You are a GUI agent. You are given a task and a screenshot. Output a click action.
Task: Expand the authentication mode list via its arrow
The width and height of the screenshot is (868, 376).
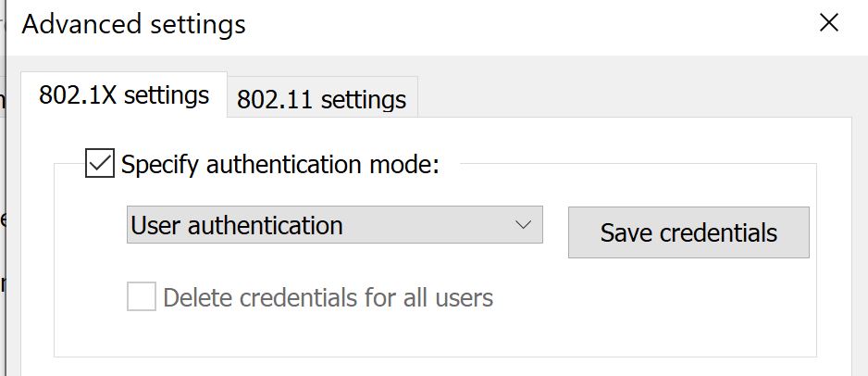pyautogui.click(x=523, y=225)
